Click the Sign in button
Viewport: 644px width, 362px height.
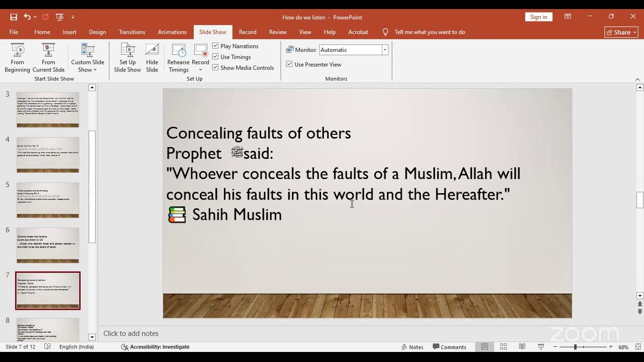pyautogui.click(x=538, y=17)
